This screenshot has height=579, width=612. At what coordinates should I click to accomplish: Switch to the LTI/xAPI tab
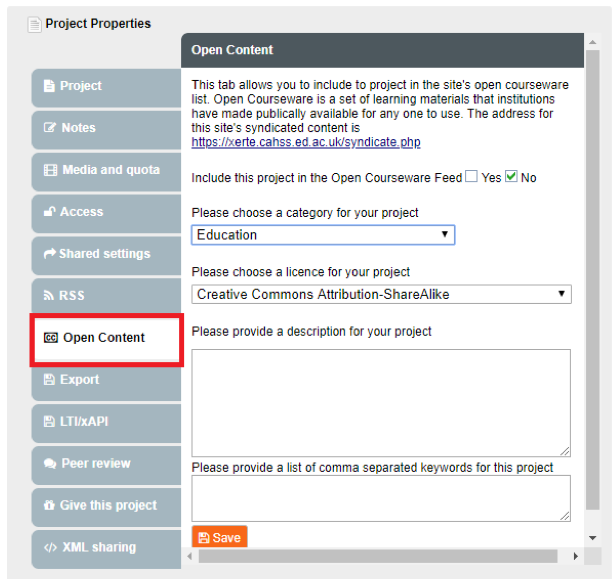[x=84, y=422]
